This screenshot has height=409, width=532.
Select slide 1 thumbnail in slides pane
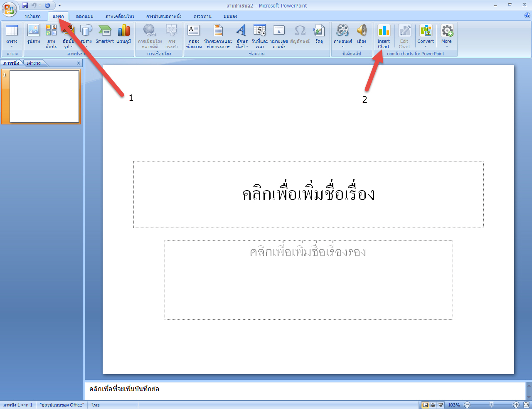point(44,97)
